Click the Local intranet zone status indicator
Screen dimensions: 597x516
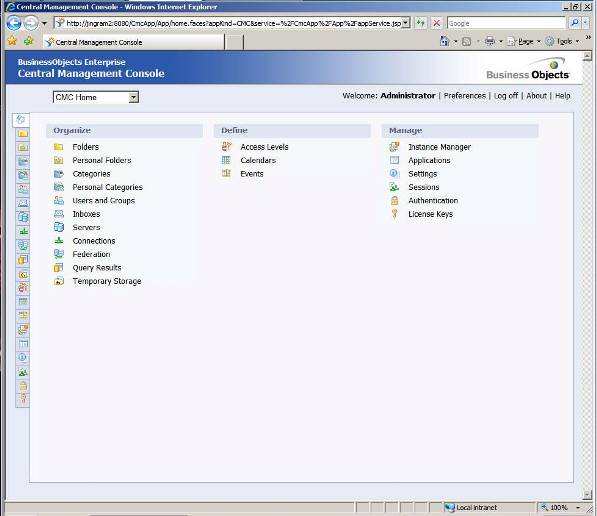pos(471,508)
